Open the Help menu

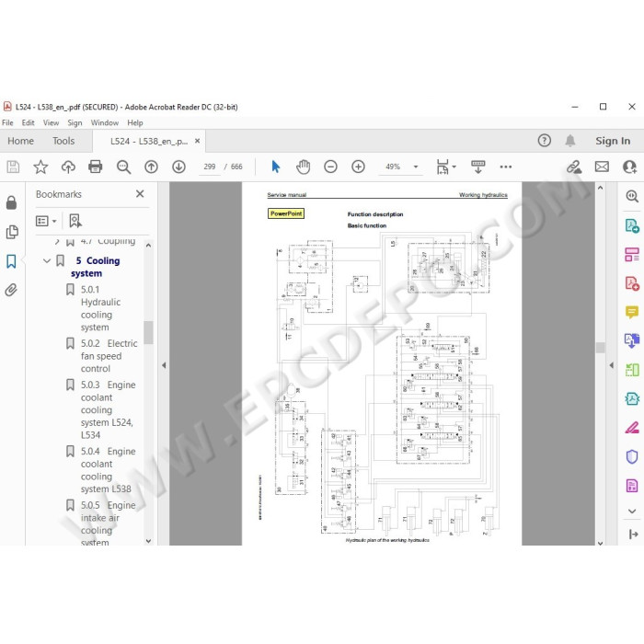(x=135, y=122)
